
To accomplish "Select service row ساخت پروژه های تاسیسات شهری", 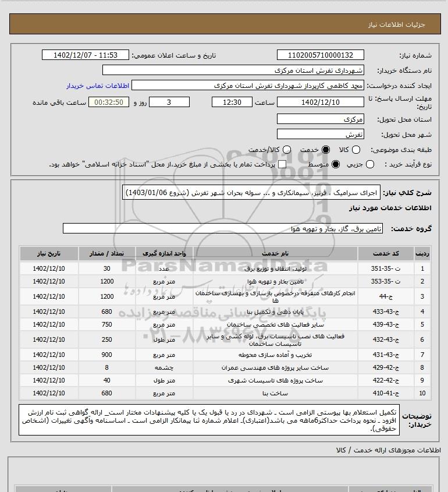I will point(225,381).
